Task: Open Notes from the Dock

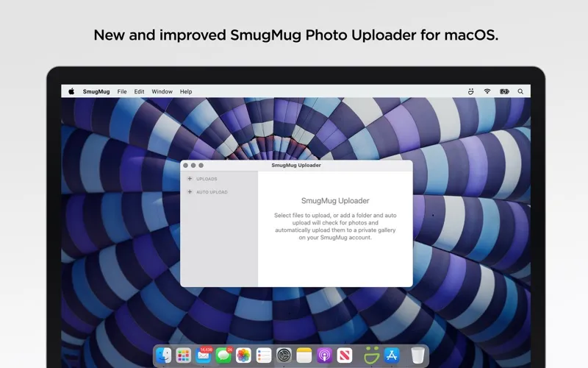Action: pos(304,355)
